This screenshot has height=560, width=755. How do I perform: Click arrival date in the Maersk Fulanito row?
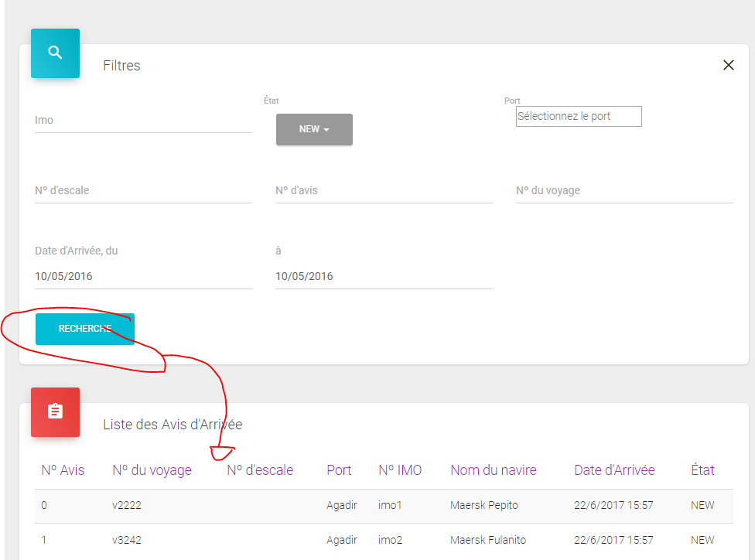click(x=613, y=540)
